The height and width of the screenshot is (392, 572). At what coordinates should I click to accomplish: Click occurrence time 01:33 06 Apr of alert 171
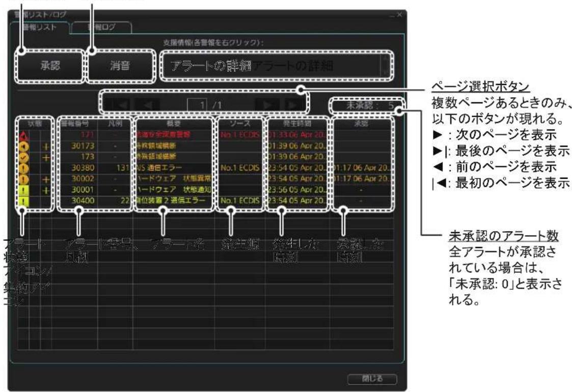pos(297,134)
